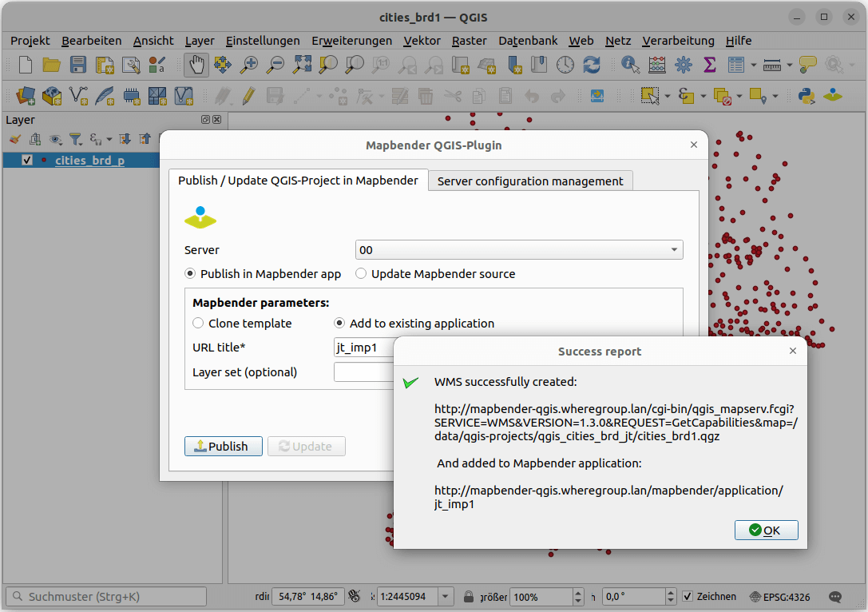Select the Pan Map hand tool
This screenshot has width=868, height=612.
click(196, 65)
